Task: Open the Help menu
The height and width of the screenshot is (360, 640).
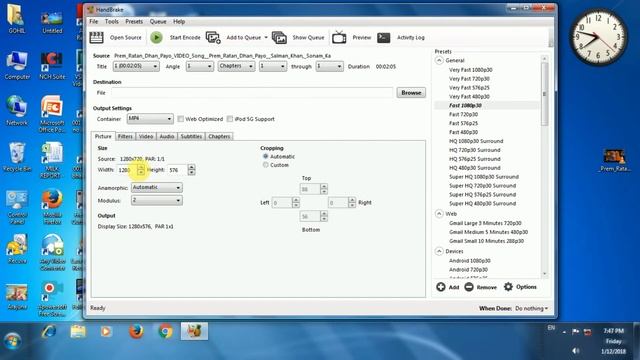Action: tap(179, 22)
